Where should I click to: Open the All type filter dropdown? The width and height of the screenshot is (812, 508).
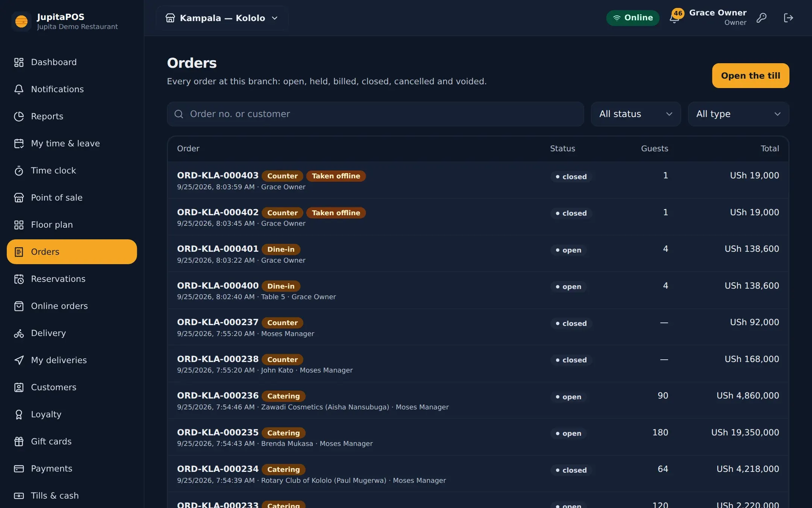738,114
